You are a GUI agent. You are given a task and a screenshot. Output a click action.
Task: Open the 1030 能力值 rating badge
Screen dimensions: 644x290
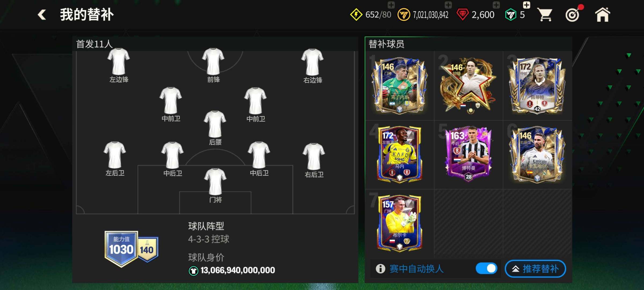tap(121, 249)
